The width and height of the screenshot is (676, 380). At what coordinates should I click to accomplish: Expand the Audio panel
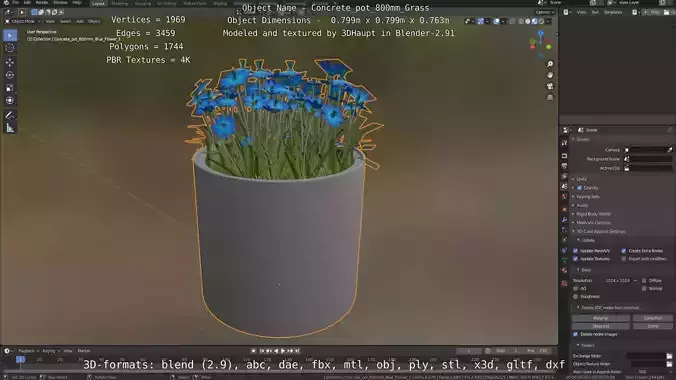(x=573, y=205)
